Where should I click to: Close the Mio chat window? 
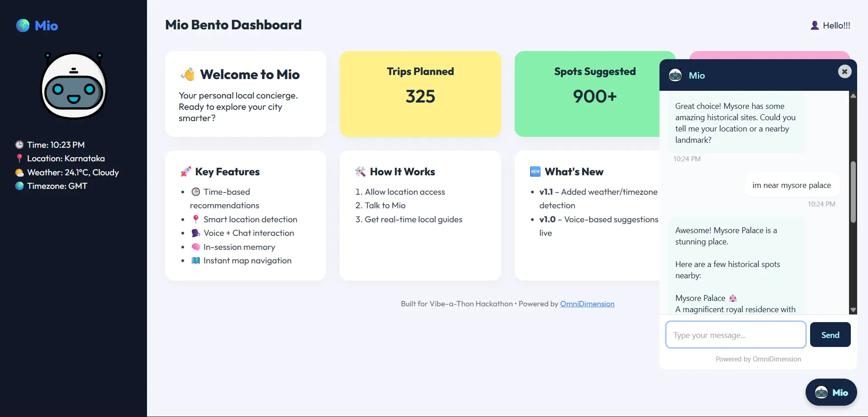(x=844, y=71)
